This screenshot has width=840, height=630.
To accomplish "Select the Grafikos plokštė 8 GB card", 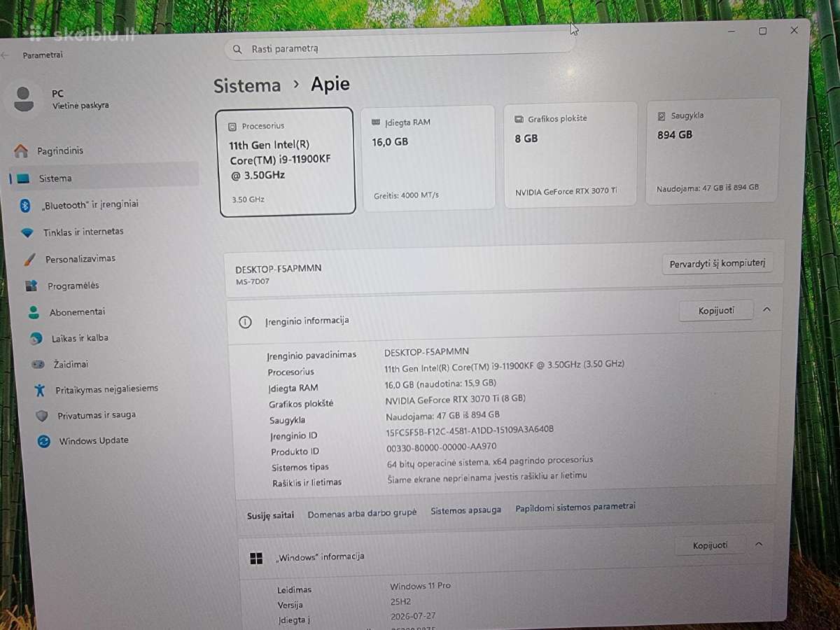I will (x=570, y=155).
